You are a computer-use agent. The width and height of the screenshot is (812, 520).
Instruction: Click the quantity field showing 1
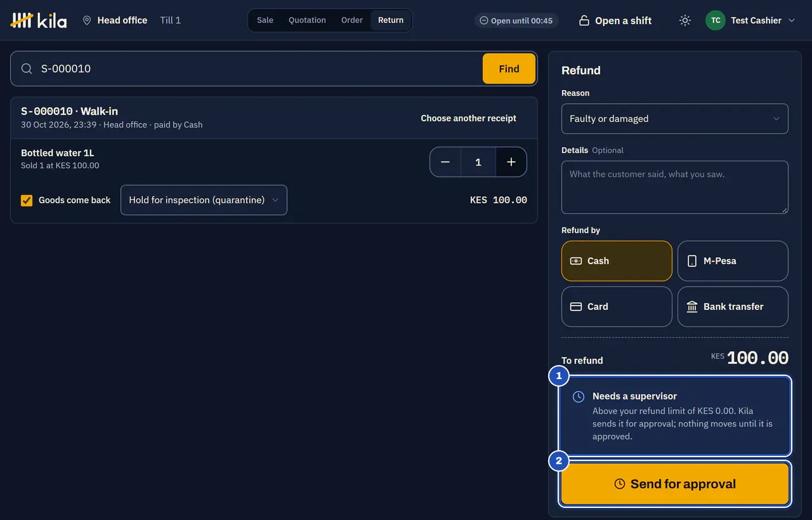click(478, 162)
